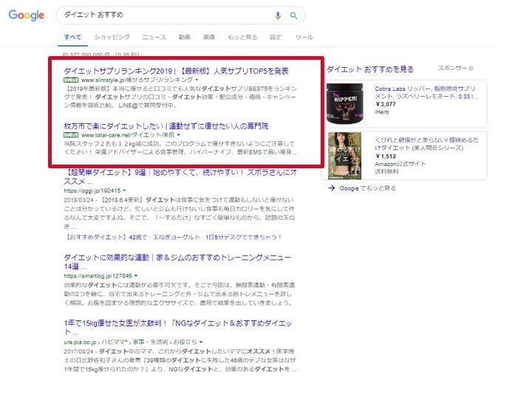Open Cobra Labs リッパー product title
Screen dimensions: 512x420
tap(426, 92)
